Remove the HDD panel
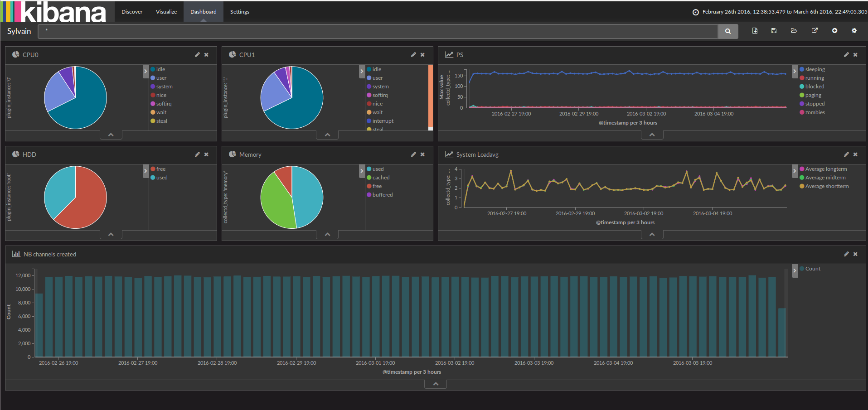Image resolution: width=868 pixels, height=410 pixels. point(206,154)
